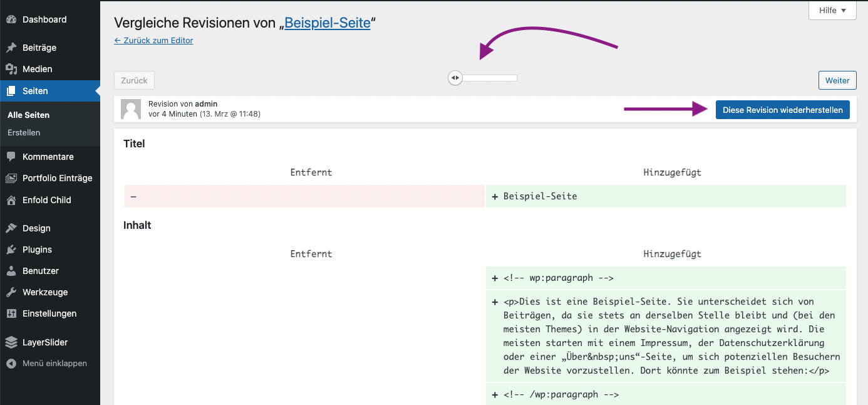The image size is (868, 405).
Task: Expand the Hilfe dropdown
Action: [832, 10]
